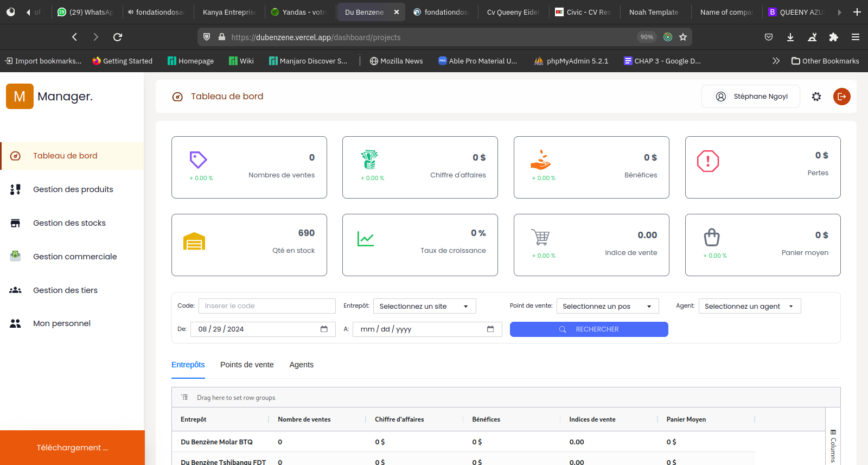Click the yellow warehouse icon for stock quantity

coord(194,241)
